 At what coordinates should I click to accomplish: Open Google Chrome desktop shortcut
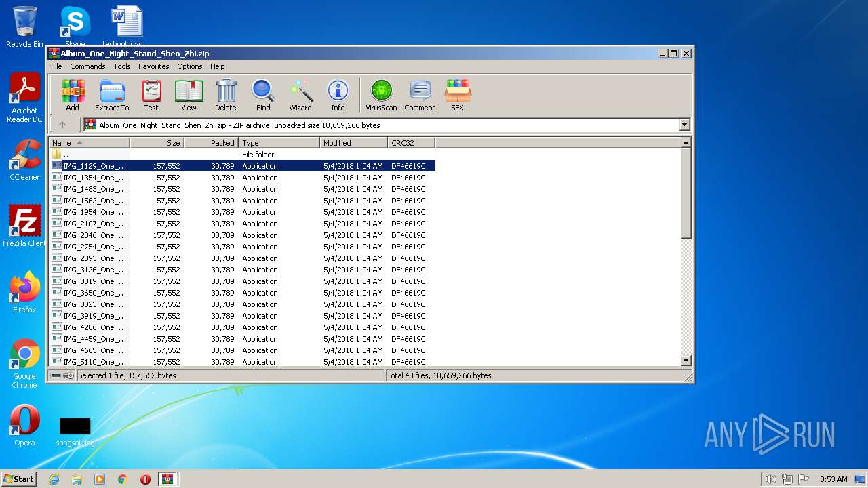[x=24, y=364]
